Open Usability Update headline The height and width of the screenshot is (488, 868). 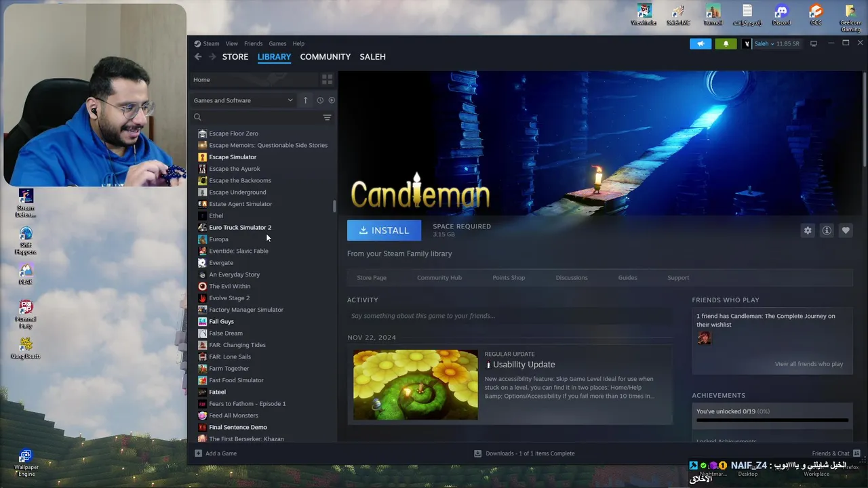(524, 365)
